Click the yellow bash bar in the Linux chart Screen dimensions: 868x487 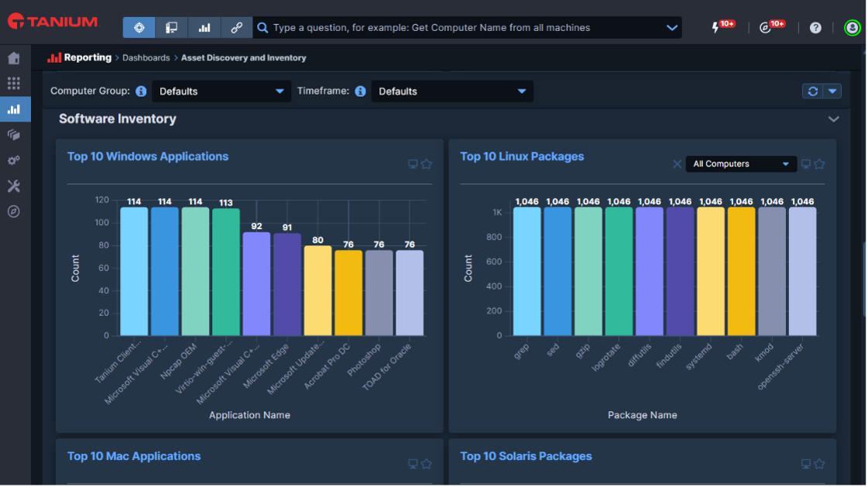(741, 272)
